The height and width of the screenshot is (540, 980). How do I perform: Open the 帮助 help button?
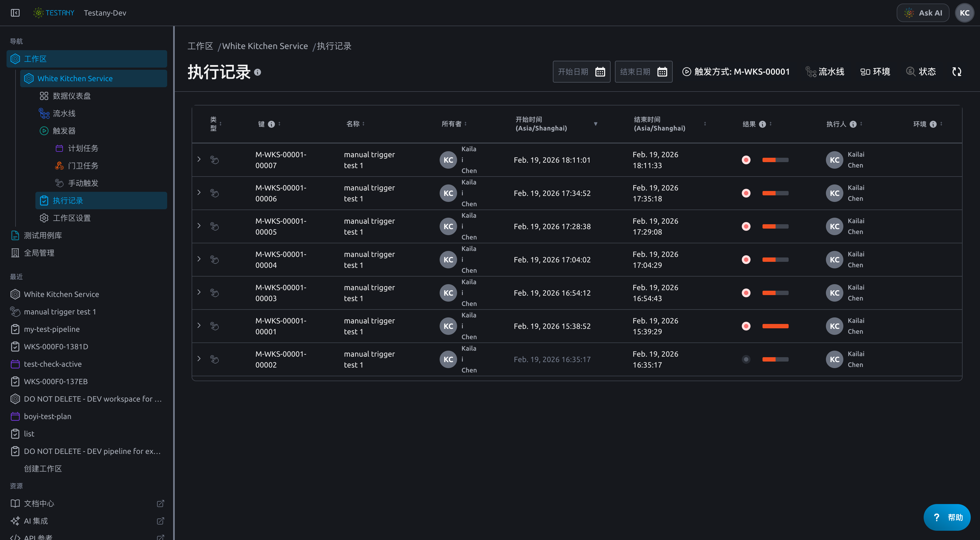947,518
